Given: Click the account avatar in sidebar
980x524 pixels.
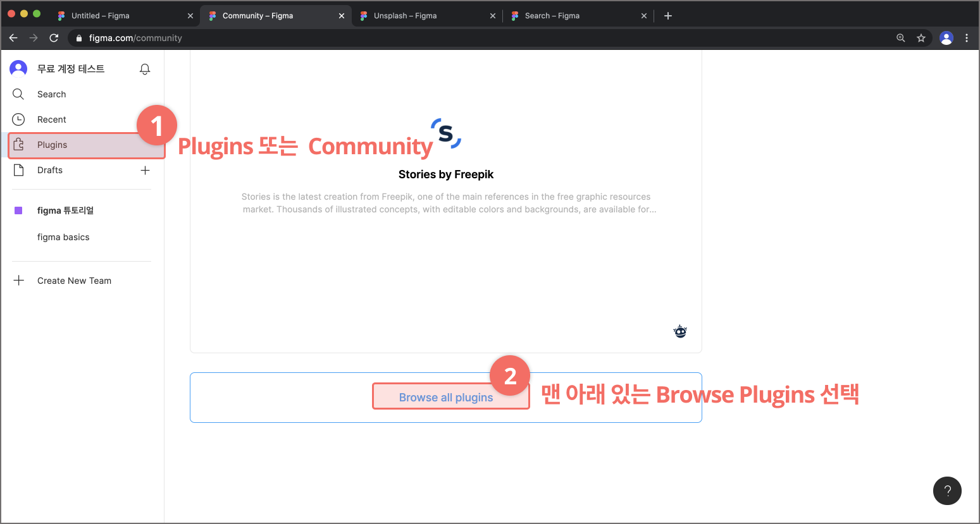Looking at the screenshot, I should click(x=18, y=68).
